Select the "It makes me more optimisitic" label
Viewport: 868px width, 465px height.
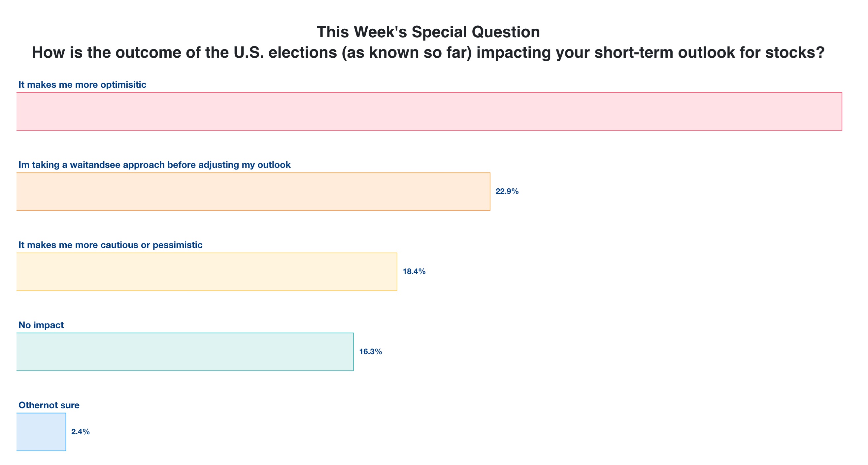point(82,84)
